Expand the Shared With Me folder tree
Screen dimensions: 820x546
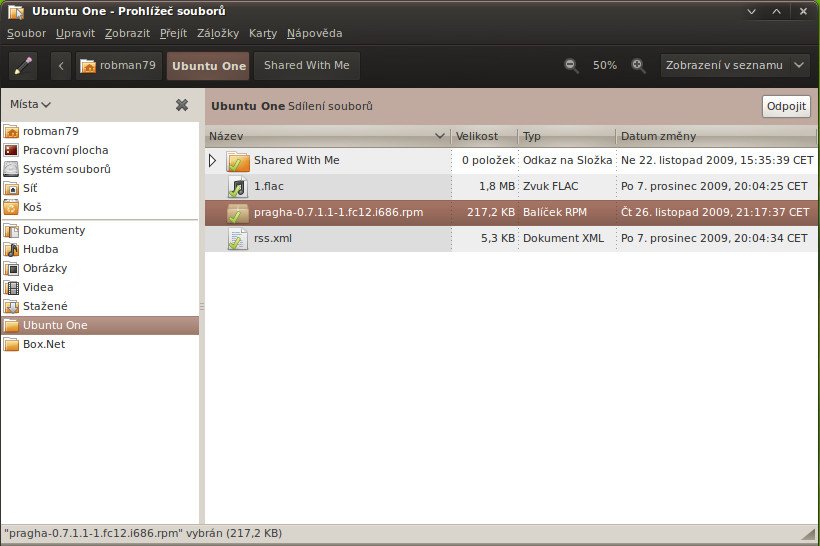[212, 160]
